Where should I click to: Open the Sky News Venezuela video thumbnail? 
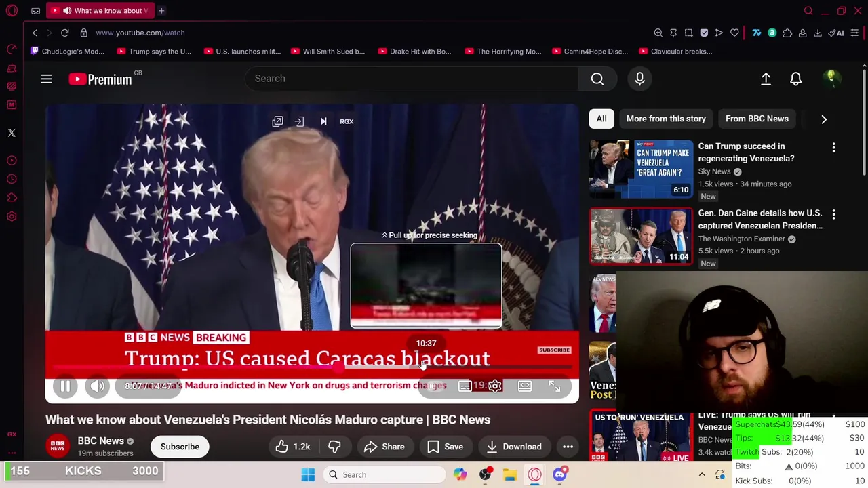tap(642, 169)
